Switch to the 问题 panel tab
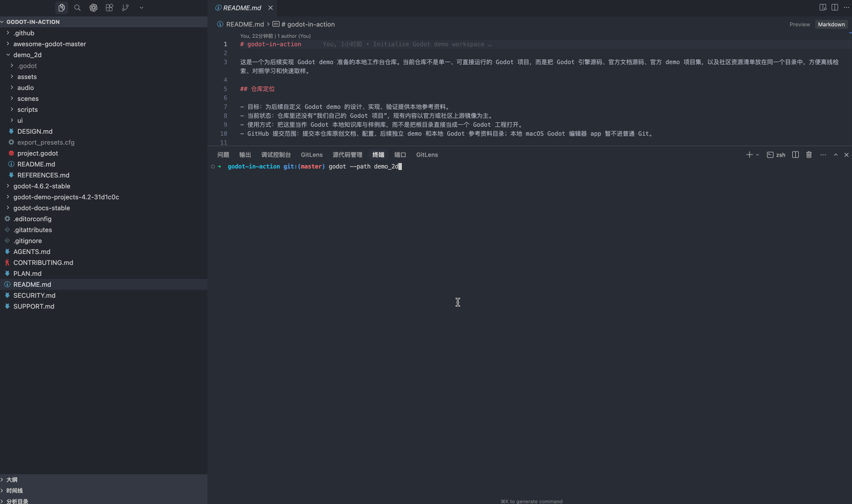The image size is (852, 504). point(223,155)
